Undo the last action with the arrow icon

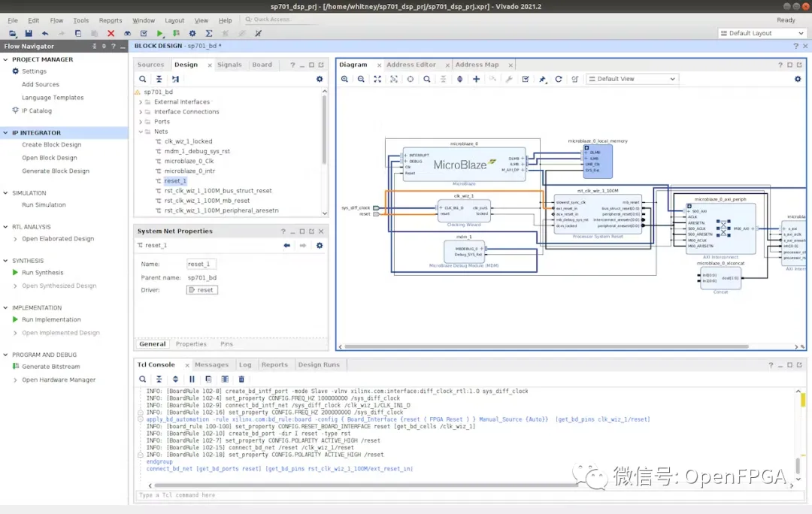[45, 33]
